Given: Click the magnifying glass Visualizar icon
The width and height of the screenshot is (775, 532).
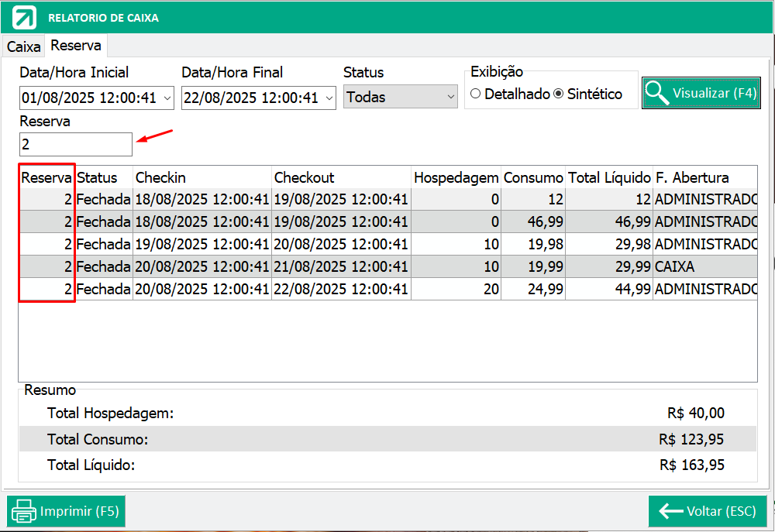Looking at the screenshot, I should [x=657, y=92].
